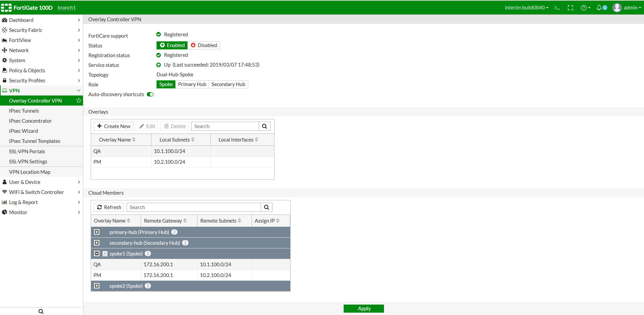This screenshot has height=315, width=644.
Task: Open SSL-VPN Settings page
Action: coord(28,162)
